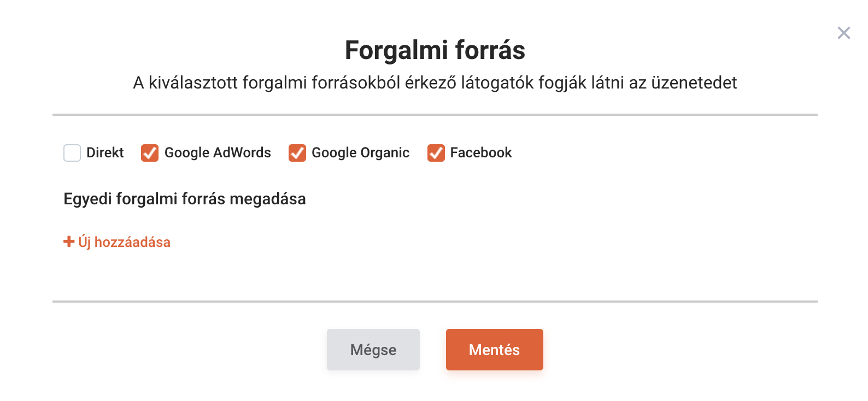Click the Forgalmi forrás dialog title
Image resolution: width=868 pixels, height=401 pixels.
click(435, 50)
